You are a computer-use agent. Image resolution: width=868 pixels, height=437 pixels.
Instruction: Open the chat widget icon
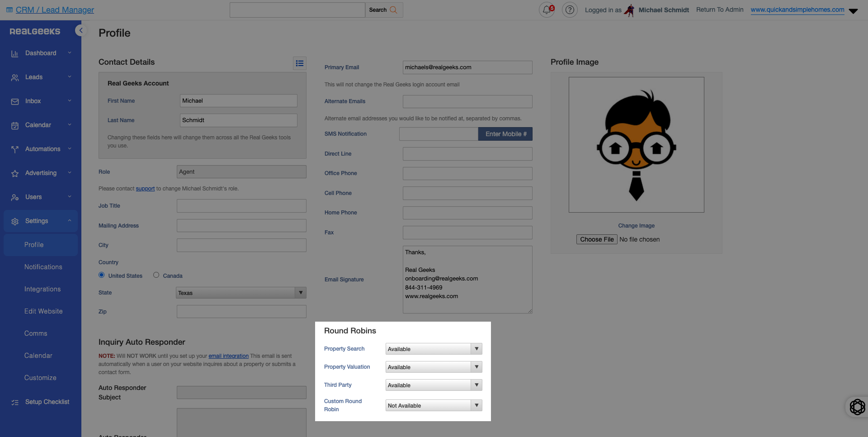pos(857,407)
